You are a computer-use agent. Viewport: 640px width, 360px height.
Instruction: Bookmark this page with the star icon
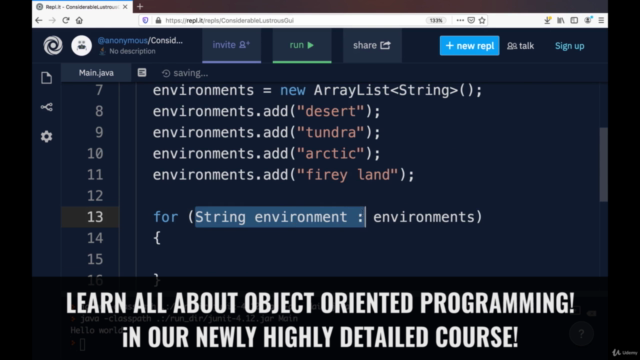tap(482, 20)
